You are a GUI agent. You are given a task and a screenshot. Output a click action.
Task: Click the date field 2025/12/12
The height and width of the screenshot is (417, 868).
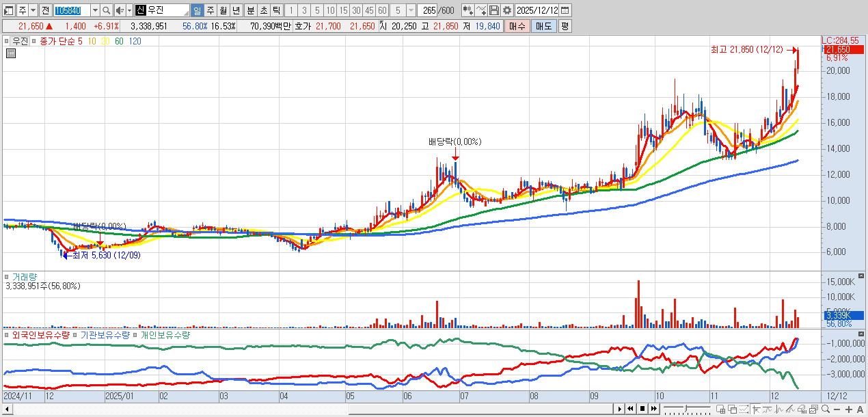pos(537,10)
